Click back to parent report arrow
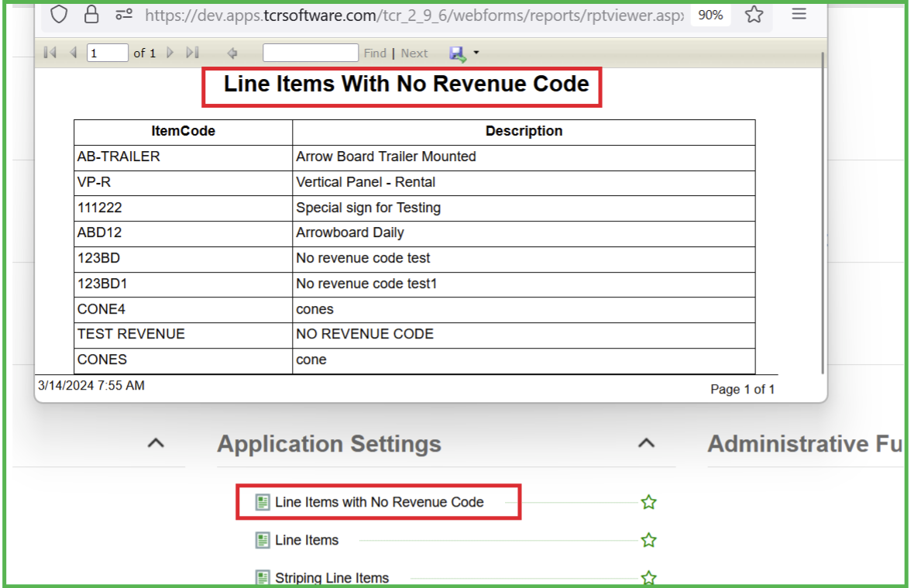The height and width of the screenshot is (588, 914). [x=232, y=53]
